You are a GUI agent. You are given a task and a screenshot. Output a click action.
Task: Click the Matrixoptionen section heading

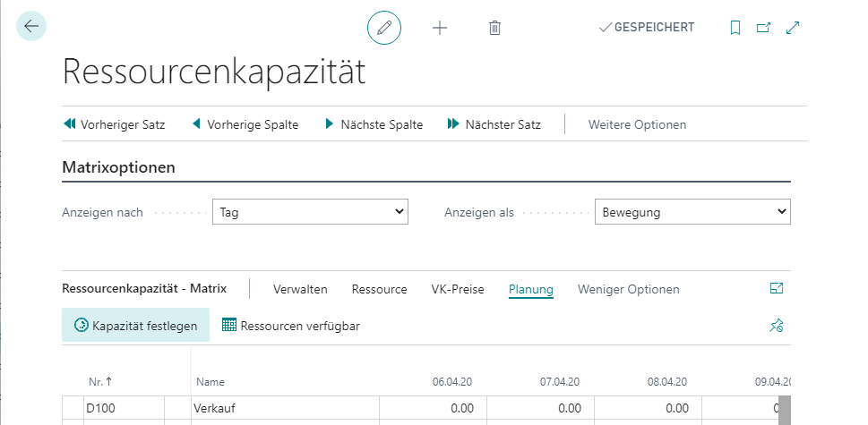tap(118, 167)
